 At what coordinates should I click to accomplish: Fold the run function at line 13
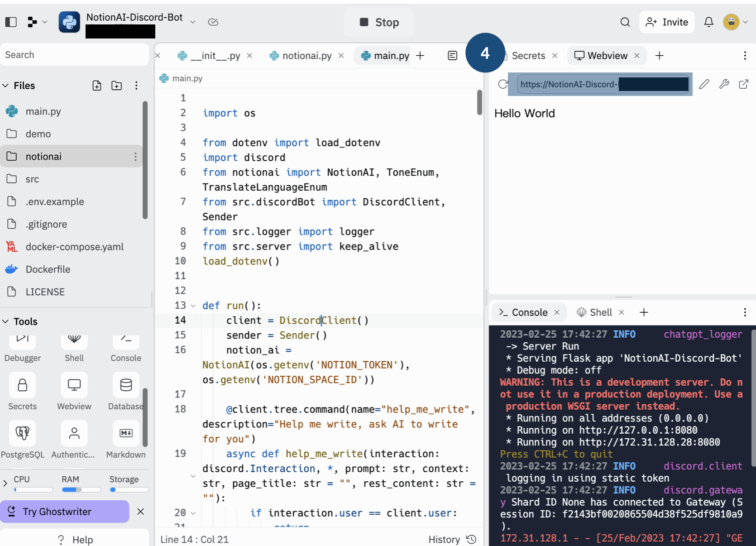[x=193, y=306]
